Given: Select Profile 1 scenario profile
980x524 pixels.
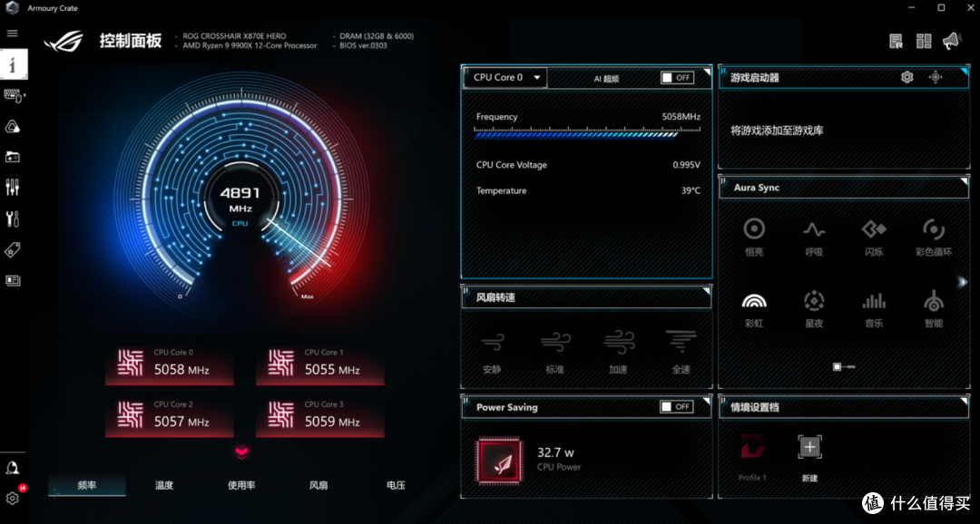Looking at the screenshot, I should click(752, 460).
